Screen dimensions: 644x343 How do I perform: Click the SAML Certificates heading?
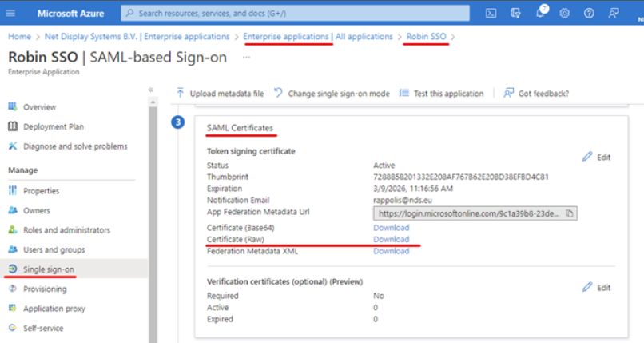tap(240, 128)
